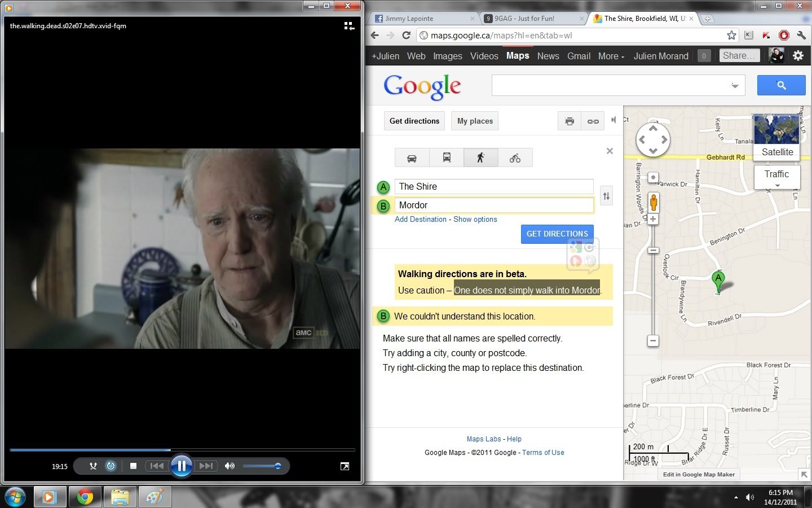Click in the Mordor destination field

click(494, 205)
